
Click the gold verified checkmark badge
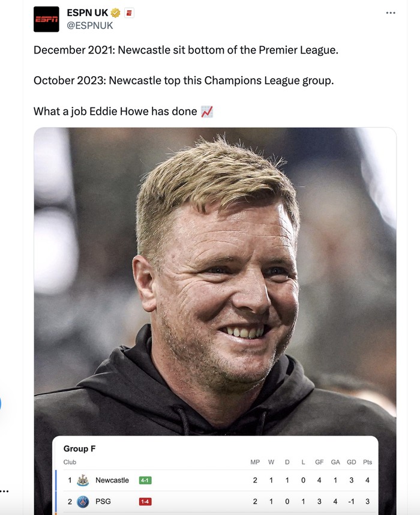click(116, 13)
